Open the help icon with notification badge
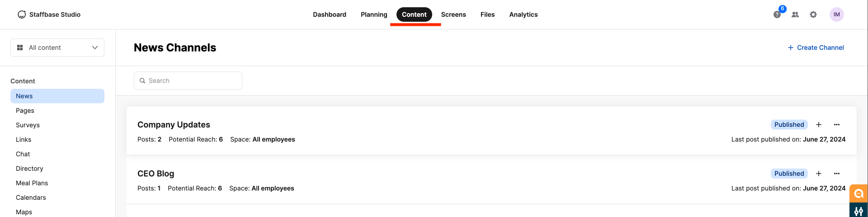This screenshot has width=868, height=217. 777,14
